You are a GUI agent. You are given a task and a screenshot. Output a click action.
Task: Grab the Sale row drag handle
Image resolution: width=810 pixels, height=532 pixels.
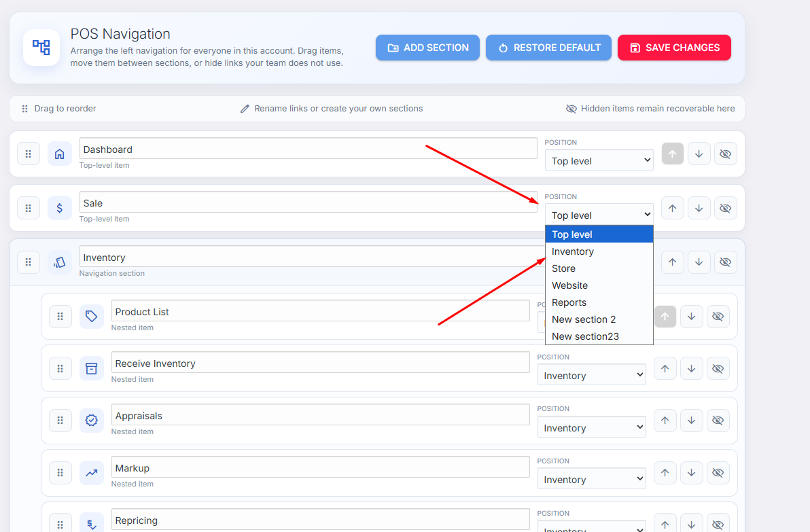29,208
